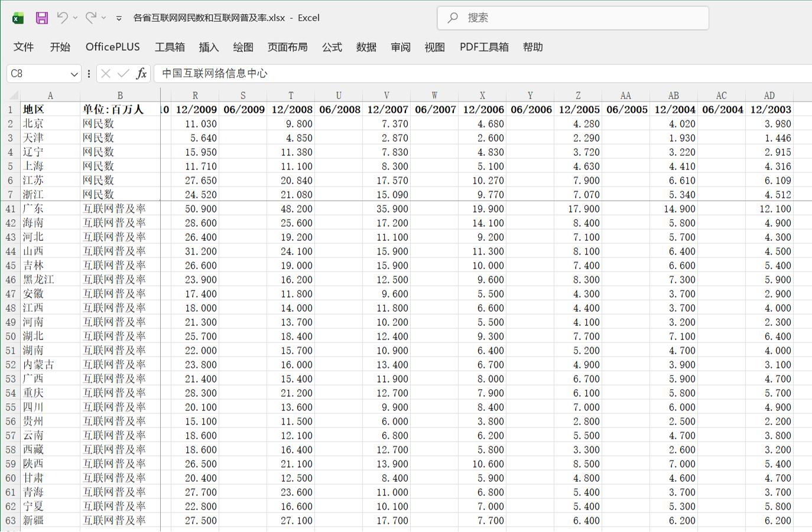The width and height of the screenshot is (812, 532).
Task: Open the fx Insert Function dialog
Action: point(141,73)
